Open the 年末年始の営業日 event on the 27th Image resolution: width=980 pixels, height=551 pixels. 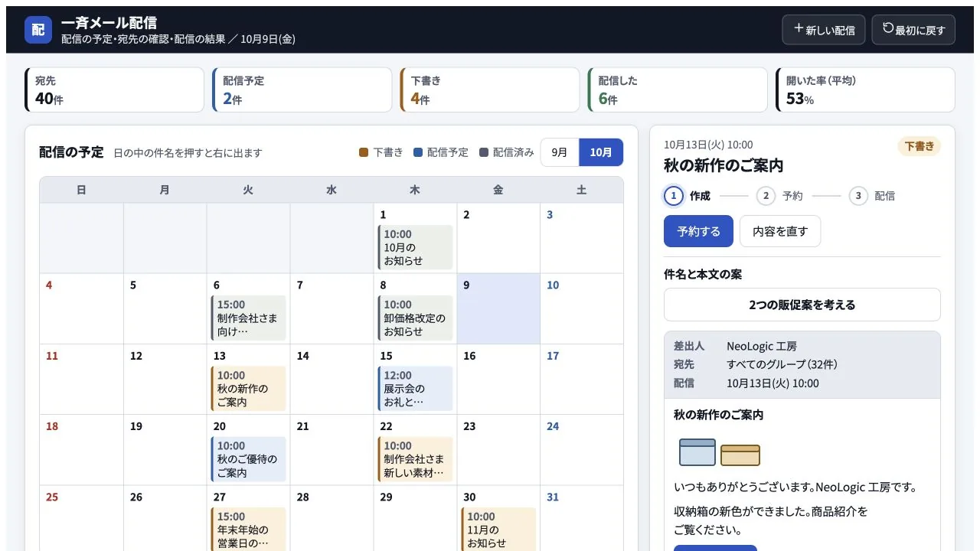(x=248, y=529)
